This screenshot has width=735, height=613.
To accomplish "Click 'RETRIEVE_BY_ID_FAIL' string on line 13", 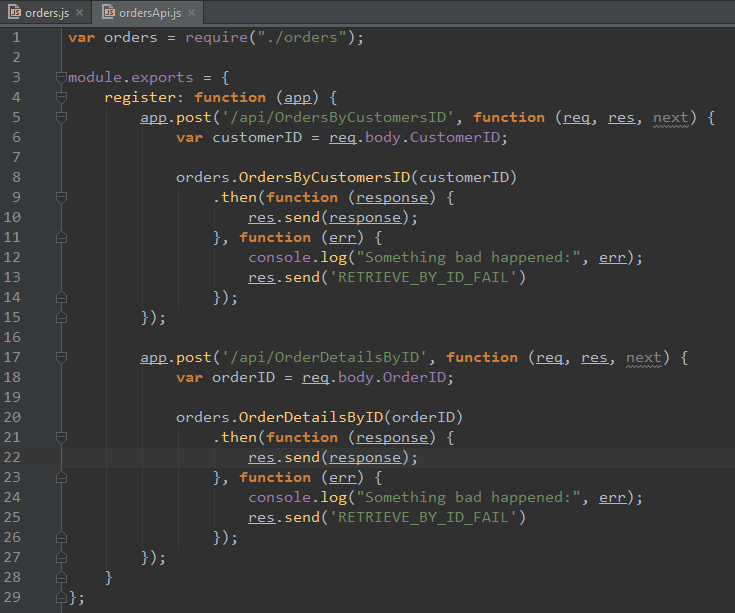I will tap(423, 277).
